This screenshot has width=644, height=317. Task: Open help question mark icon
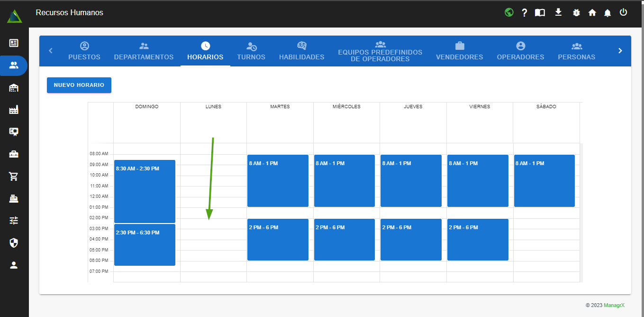pos(525,13)
